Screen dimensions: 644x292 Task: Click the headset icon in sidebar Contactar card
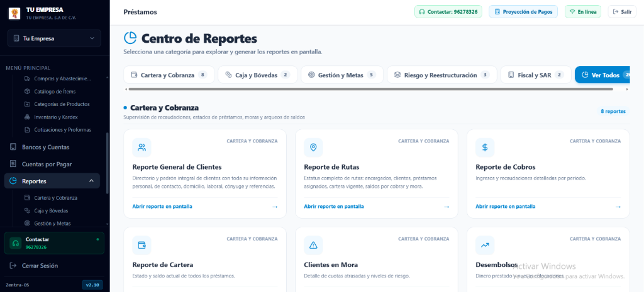point(15,243)
